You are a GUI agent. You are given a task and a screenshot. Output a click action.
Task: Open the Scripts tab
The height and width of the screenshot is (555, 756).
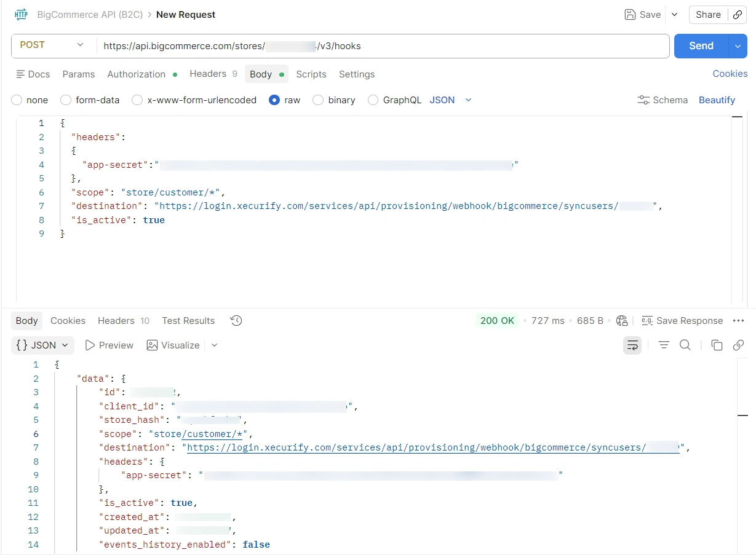pos(311,74)
